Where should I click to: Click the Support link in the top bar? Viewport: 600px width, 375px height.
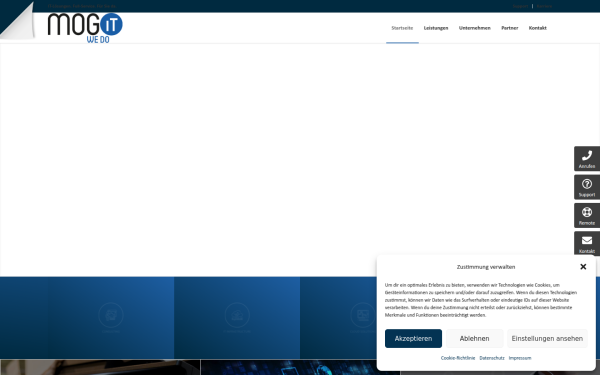(x=520, y=6)
